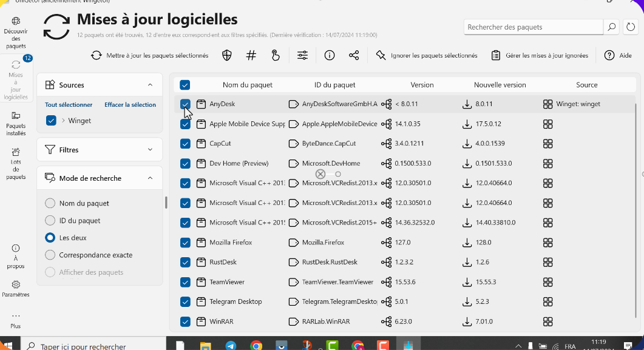Collapse the Sources panel
Screen dimensions: 644x350
pyautogui.click(x=150, y=85)
